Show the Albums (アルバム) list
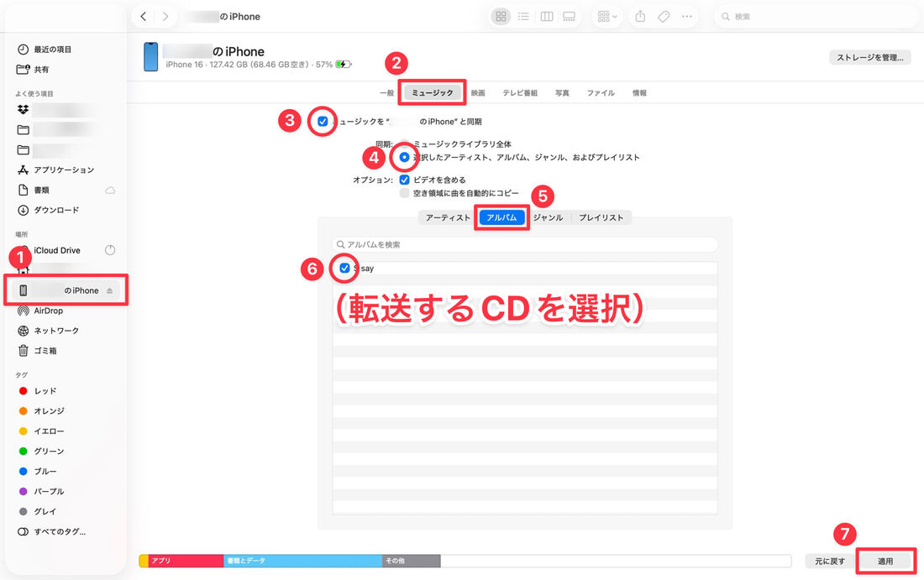The height and width of the screenshot is (580, 924). pos(501,217)
